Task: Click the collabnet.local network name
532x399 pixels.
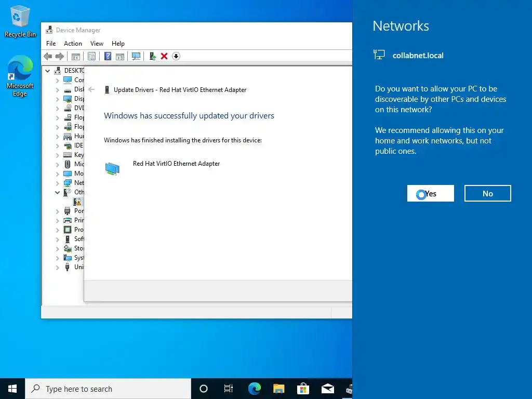Action: tap(418, 56)
